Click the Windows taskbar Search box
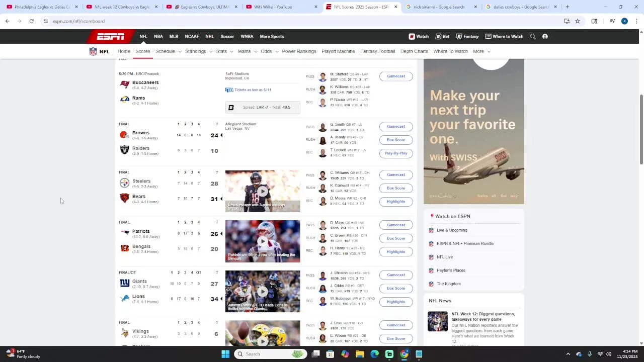The width and height of the screenshot is (644, 362). [270, 354]
